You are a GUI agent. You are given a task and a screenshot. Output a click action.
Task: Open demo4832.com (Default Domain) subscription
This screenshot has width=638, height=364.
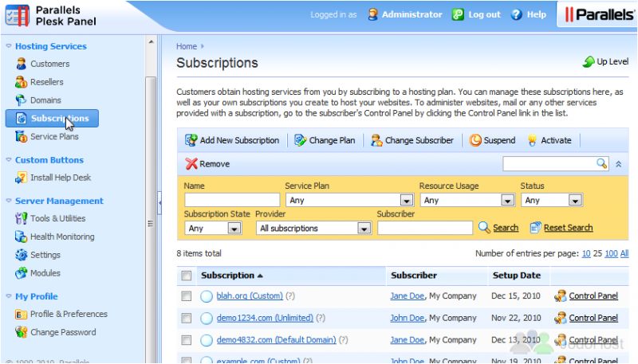click(276, 340)
